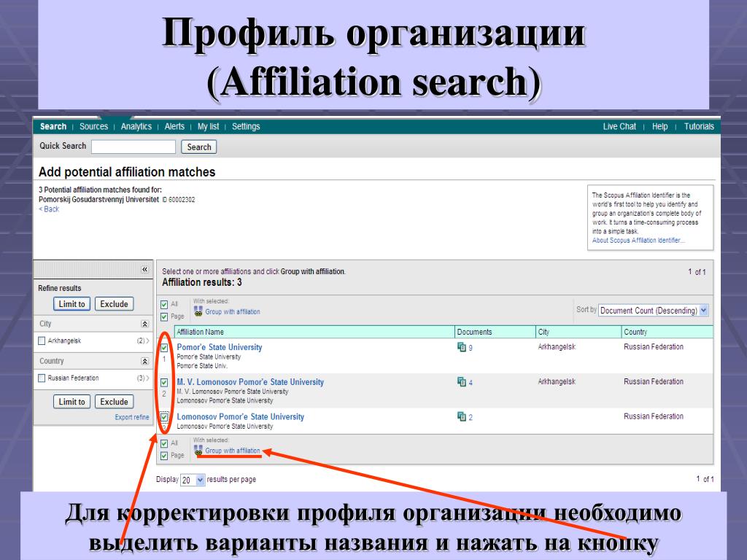Click the Quick Search button
Image resolution: width=747 pixels, height=560 pixels.
[198, 147]
